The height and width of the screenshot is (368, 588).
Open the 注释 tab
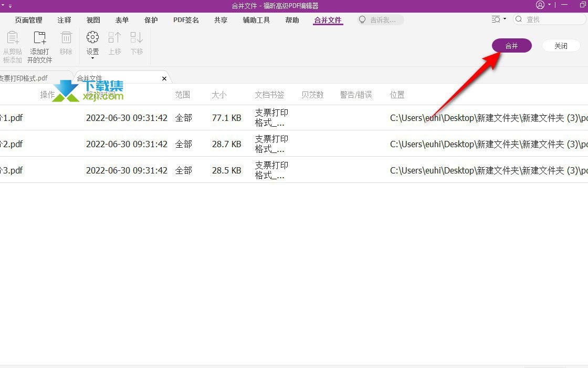point(64,21)
